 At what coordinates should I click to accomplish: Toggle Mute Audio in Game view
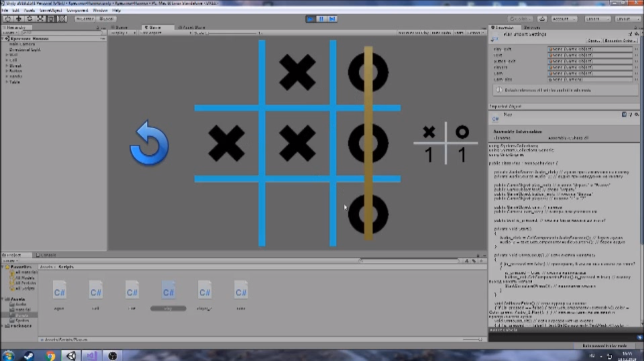(x=441, y=33)
